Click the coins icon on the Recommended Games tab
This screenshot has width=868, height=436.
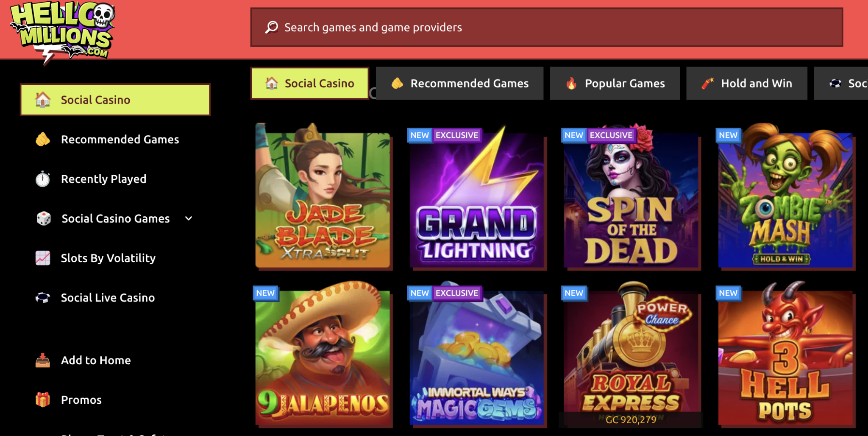coord(397,83)
